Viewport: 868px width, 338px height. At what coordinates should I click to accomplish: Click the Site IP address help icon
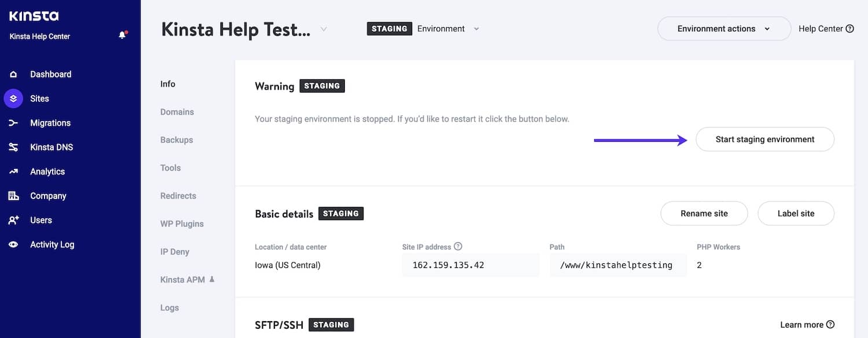coord(458,247)
